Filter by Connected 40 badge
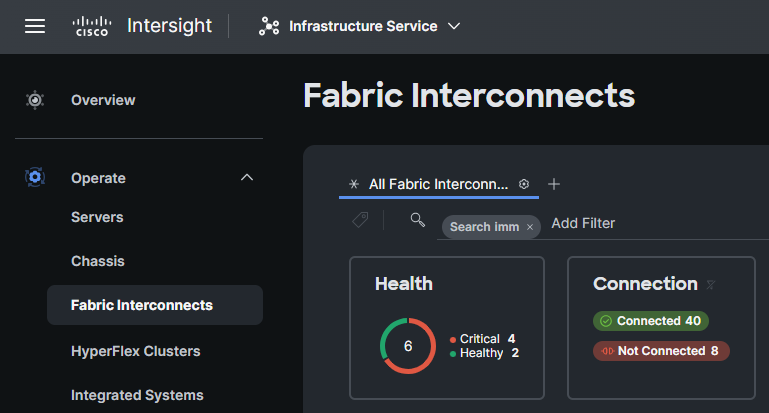Screen dimensions: 769x413 pyautogui.click(x=651, y=321)
